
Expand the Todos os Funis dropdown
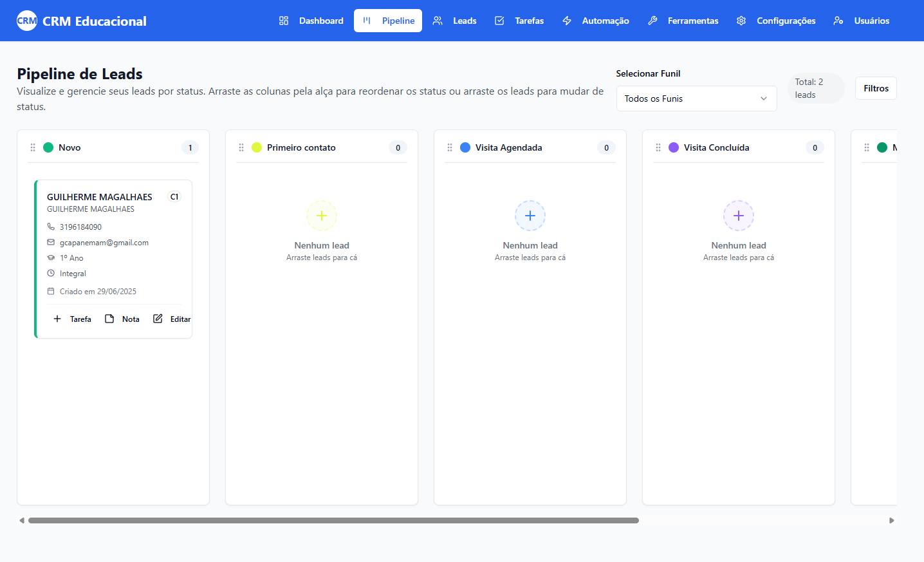[x=697, y=98]
